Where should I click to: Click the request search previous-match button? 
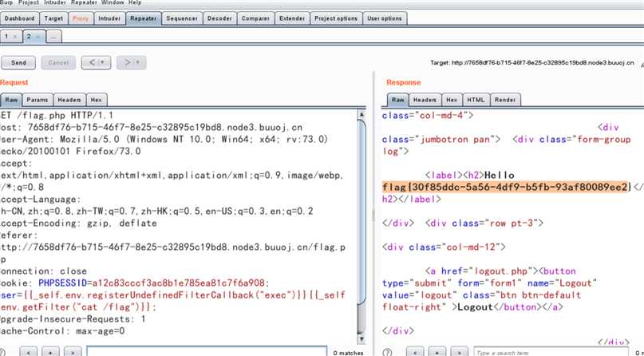pyautogui.click(x=29, y=353)
